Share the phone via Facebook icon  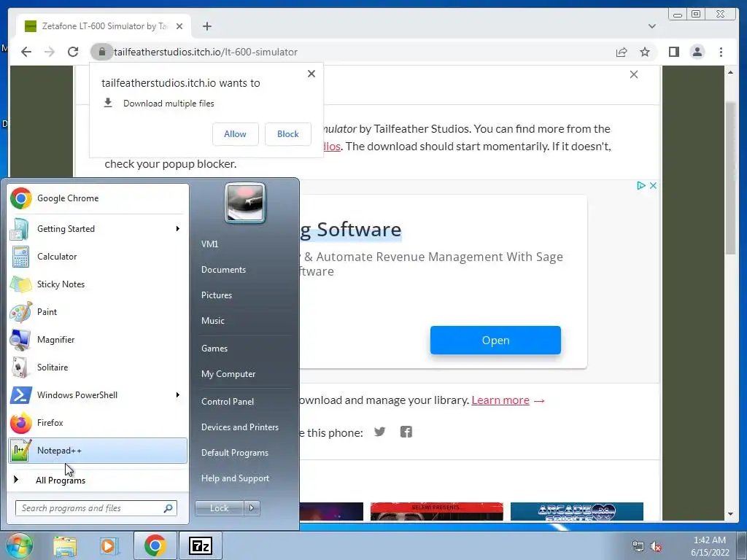pyautogui.click(x=406, y=432)
